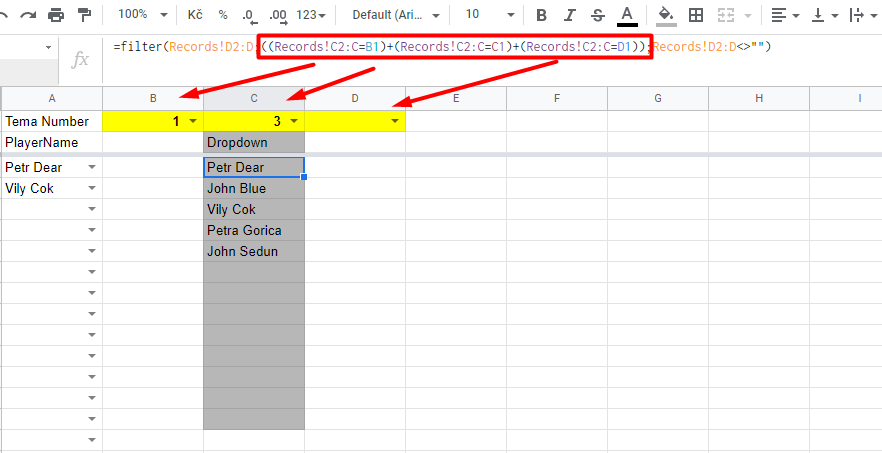Toggle bold formatting
Image resolution: width=882 pixels, height=453 pixels.
pos(542,16)
